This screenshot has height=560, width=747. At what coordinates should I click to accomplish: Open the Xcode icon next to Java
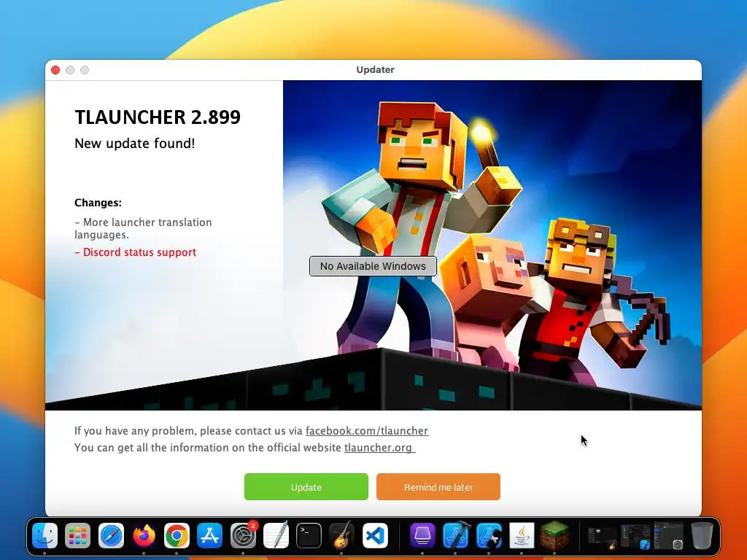click(489, 536)
